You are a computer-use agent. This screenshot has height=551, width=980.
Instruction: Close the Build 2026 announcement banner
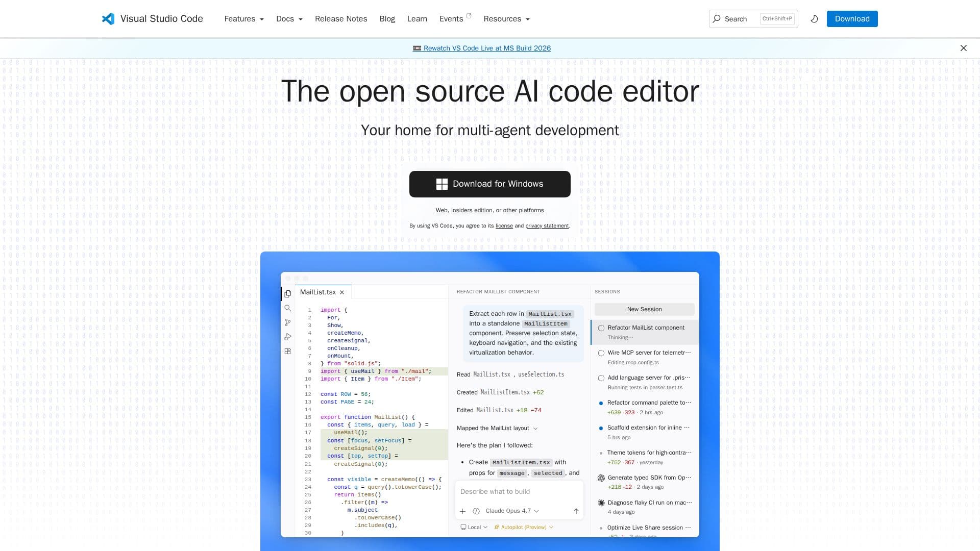pyautogui.click(x=963, y=48)
